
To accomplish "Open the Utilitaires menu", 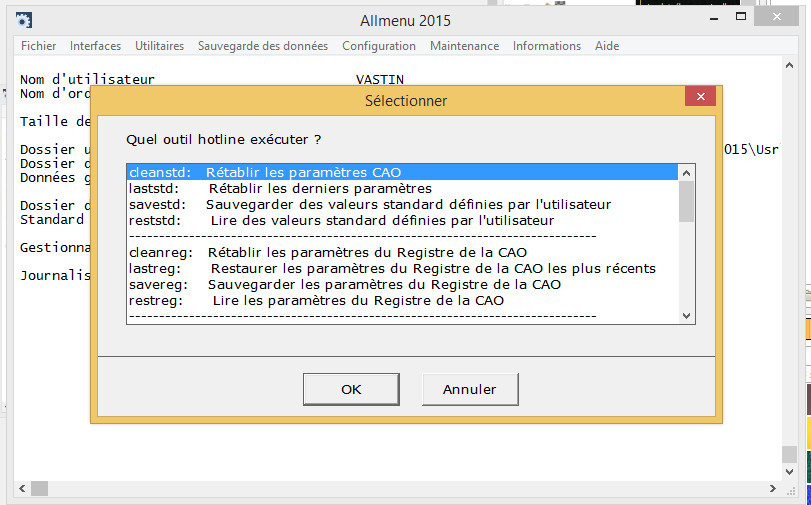I will click(159, 46).
